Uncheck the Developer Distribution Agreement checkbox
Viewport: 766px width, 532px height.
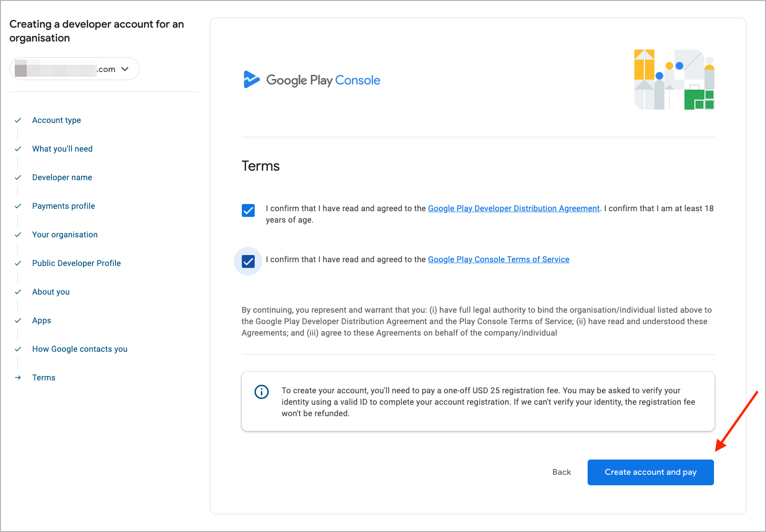(248, 210)
